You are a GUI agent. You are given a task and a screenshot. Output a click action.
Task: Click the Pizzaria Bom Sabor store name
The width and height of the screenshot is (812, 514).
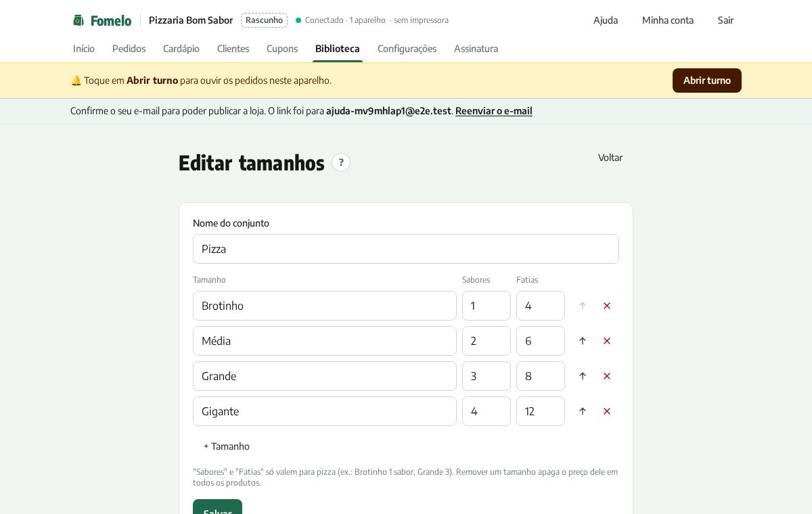[x=191, y=20]
